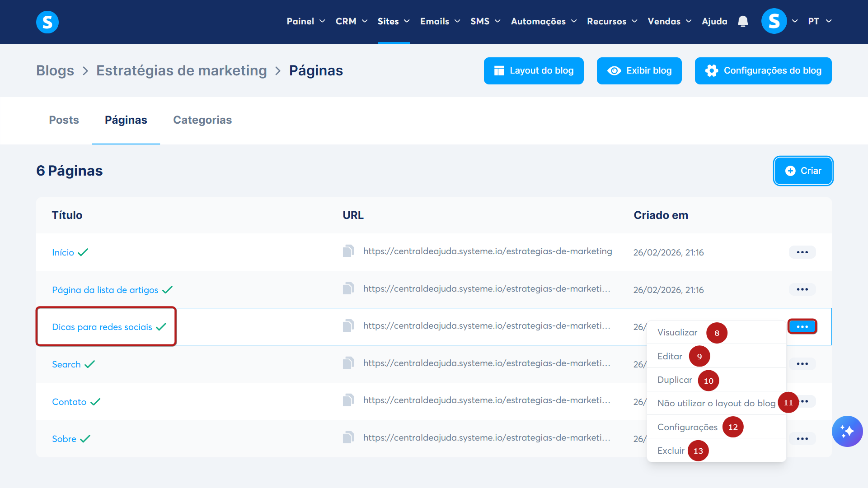Switch to the Categorias tab

click(202, 120)
